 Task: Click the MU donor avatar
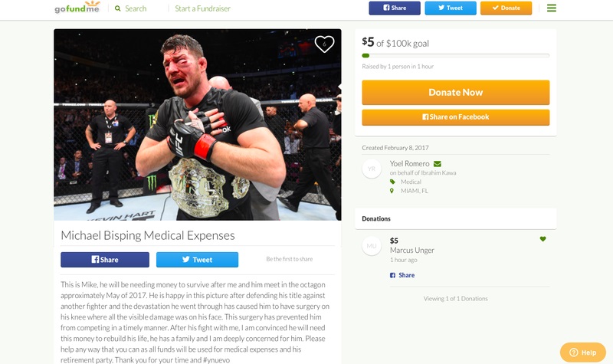pos(372,245)
